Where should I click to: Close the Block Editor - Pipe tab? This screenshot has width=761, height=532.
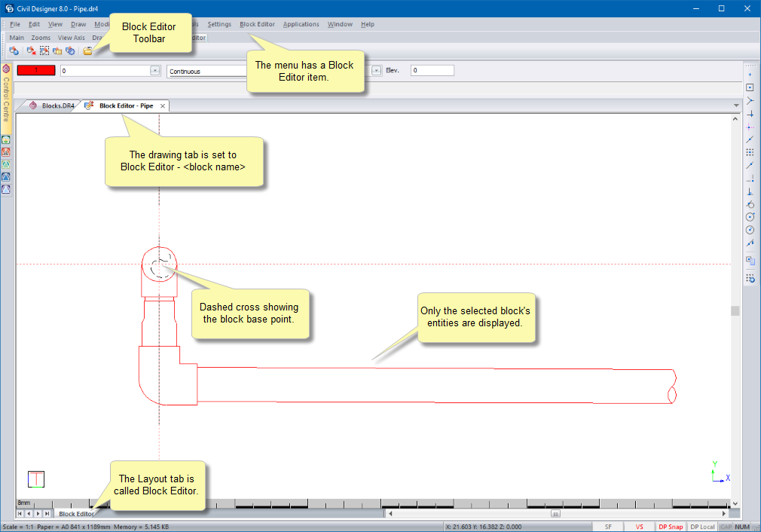tap(163, 106)
